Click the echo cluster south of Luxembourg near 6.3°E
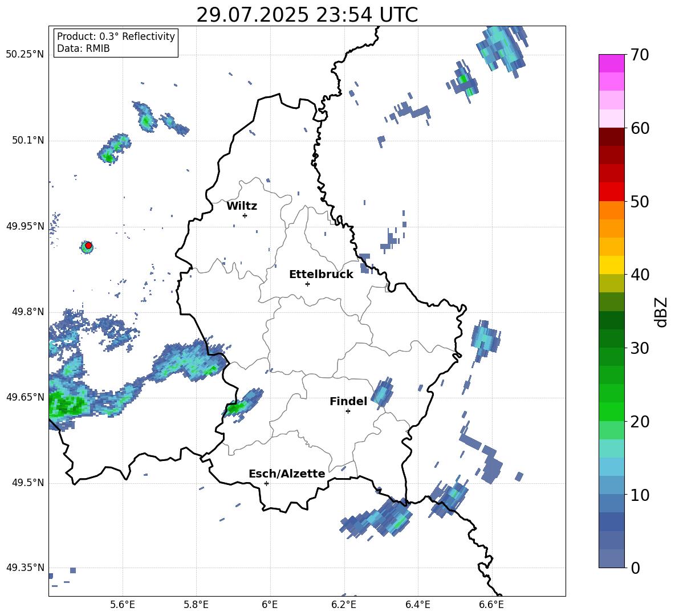Image resolution: width=675 pixels, height=616 pixels. click(x=377, y=519)
